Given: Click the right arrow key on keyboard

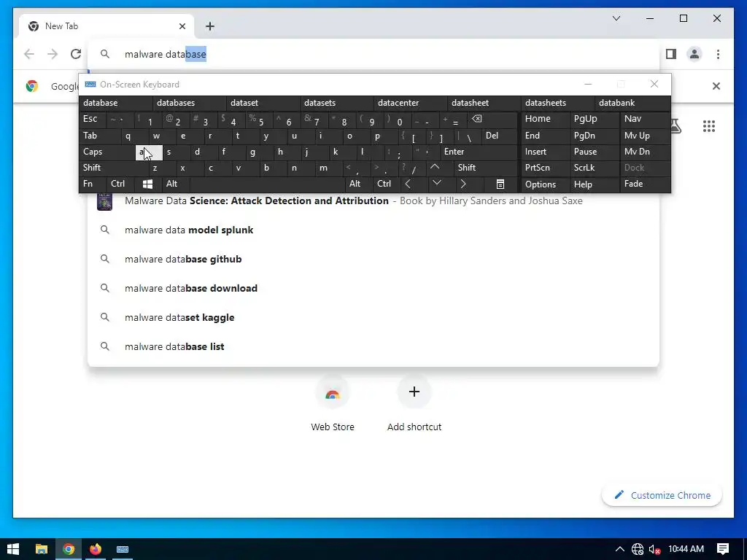Looking at the screenshot, I should [x=463, y=184].
